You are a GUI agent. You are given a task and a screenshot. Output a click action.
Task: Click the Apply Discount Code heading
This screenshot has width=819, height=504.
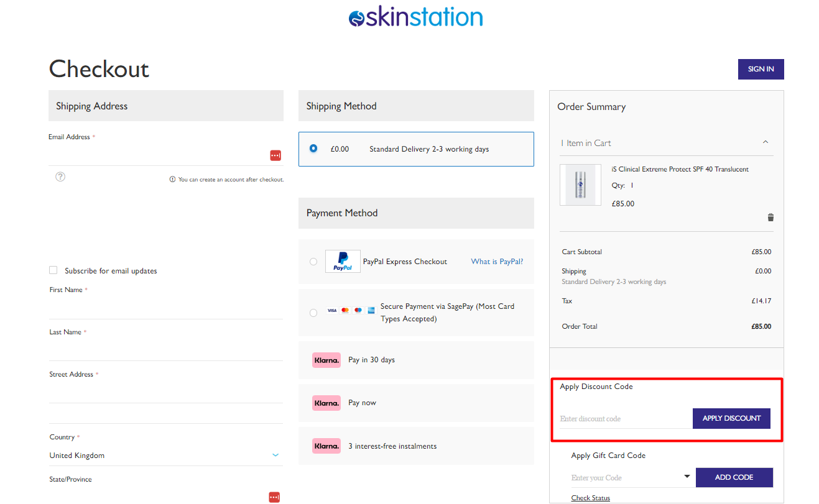(596, 387)
